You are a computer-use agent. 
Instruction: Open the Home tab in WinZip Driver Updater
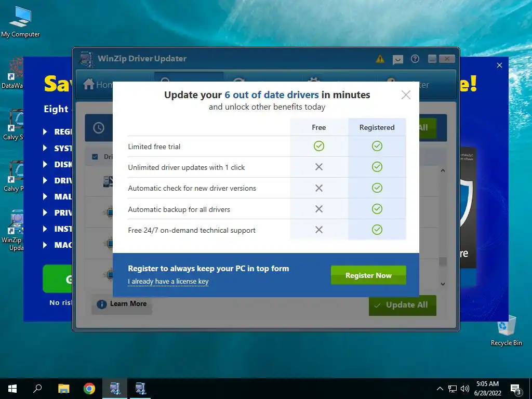(x=98, y=84)
